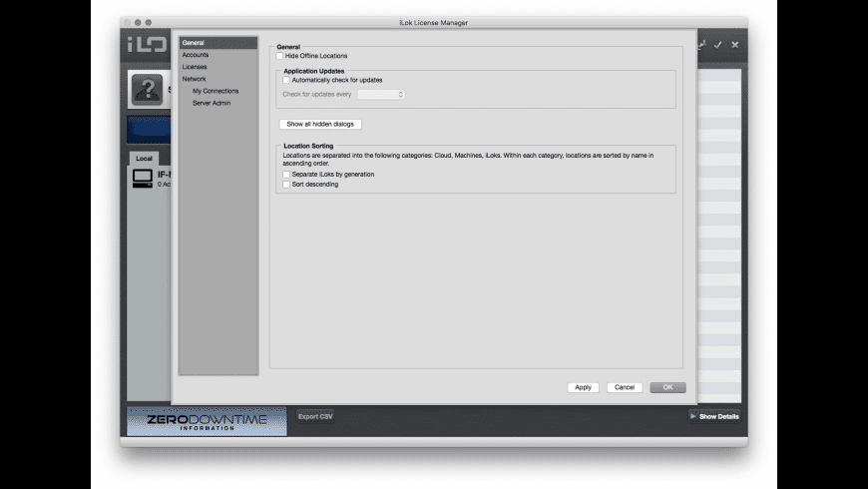
Task: Click the iLok logo in header
Action: [x=147, y=44]
